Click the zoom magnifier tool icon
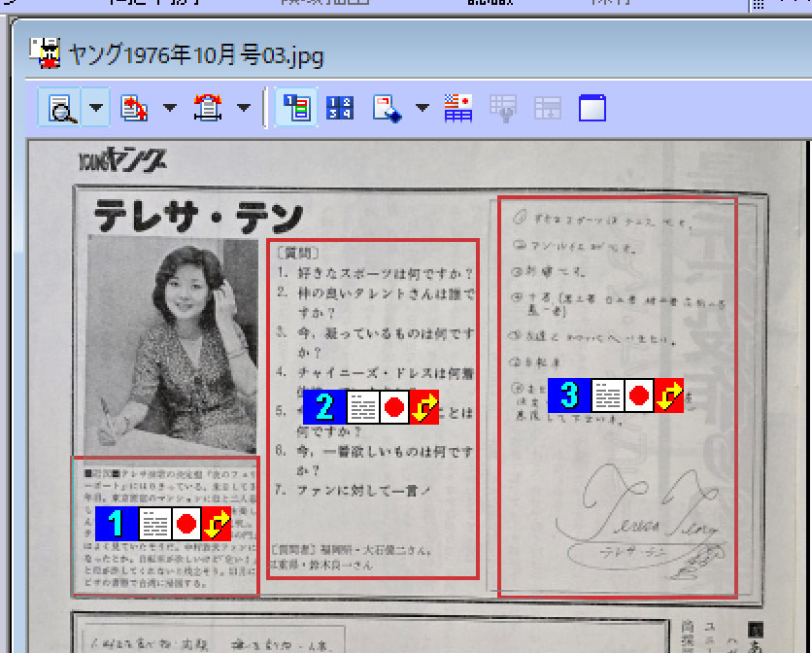 (x=62, y=108)
